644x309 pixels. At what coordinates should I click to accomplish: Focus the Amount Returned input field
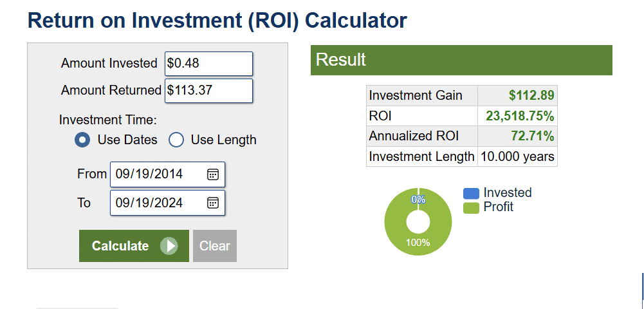coord(208,91)
